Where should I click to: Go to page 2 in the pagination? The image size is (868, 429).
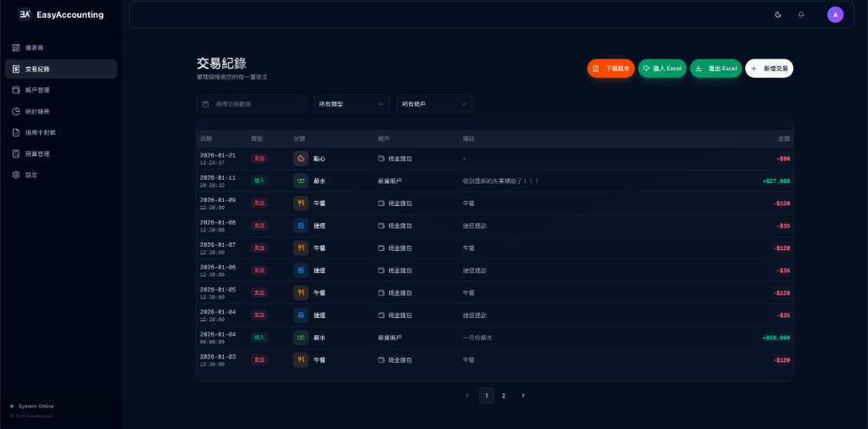[x=504, y=395]
